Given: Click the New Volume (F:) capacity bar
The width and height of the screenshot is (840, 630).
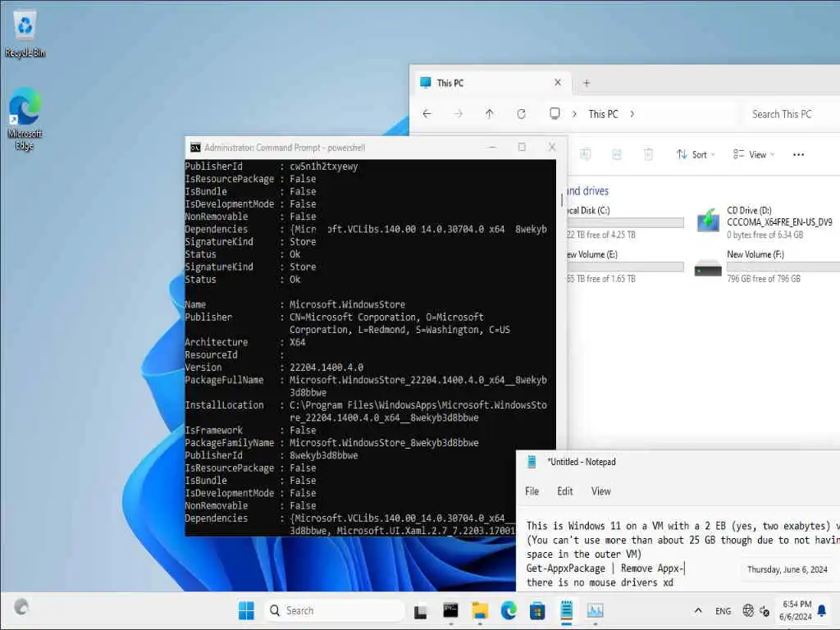Looking at the screenshot, I should tap(783, 267).
